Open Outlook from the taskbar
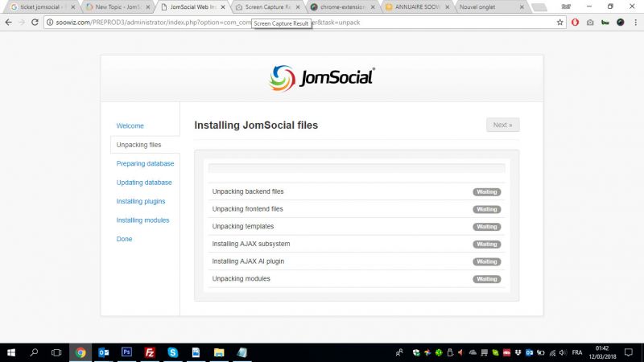The width and height of the screenshot is (644, 362). click(104, 352)
